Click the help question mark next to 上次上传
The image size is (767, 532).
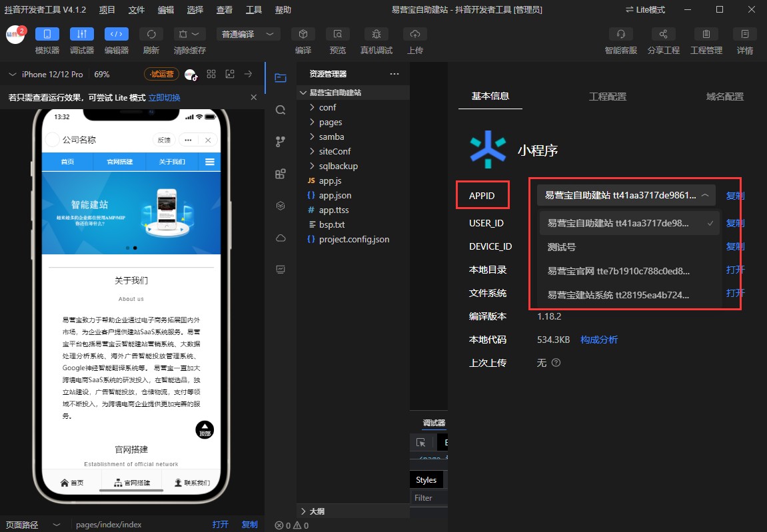[x=556, y=363]
